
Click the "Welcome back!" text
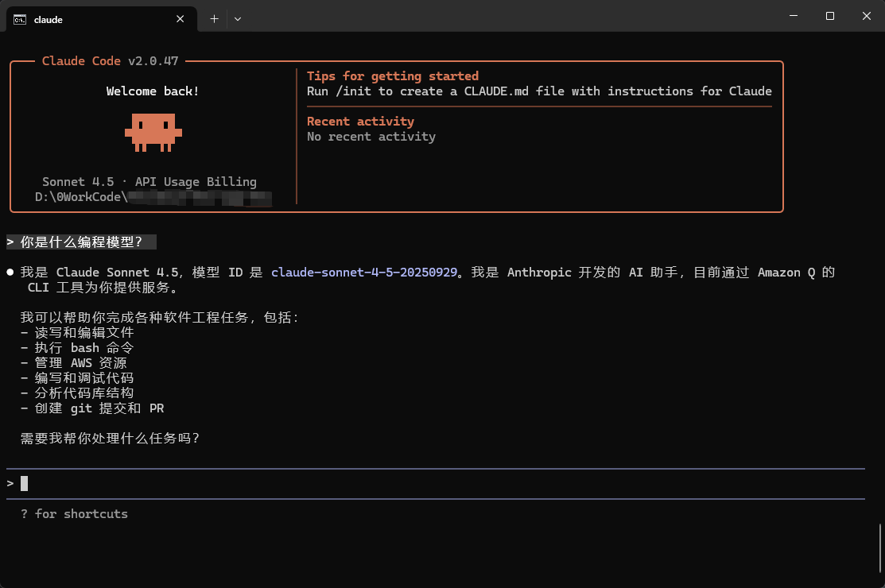pos(153,91)
